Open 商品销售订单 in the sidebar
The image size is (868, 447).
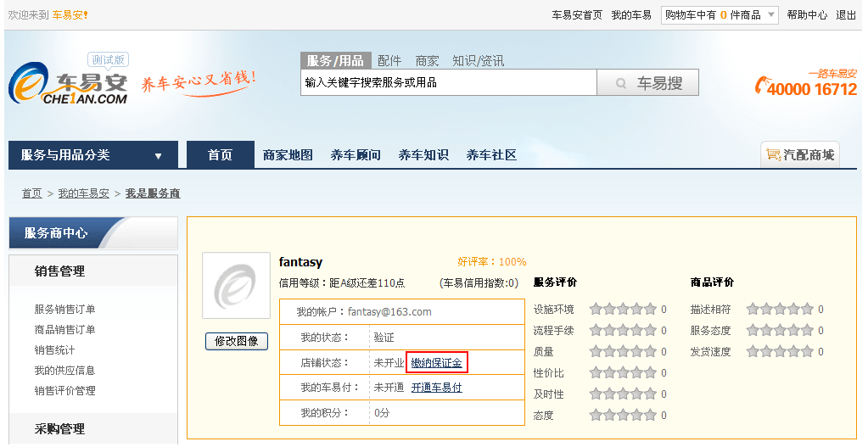[x=64, y=330]
